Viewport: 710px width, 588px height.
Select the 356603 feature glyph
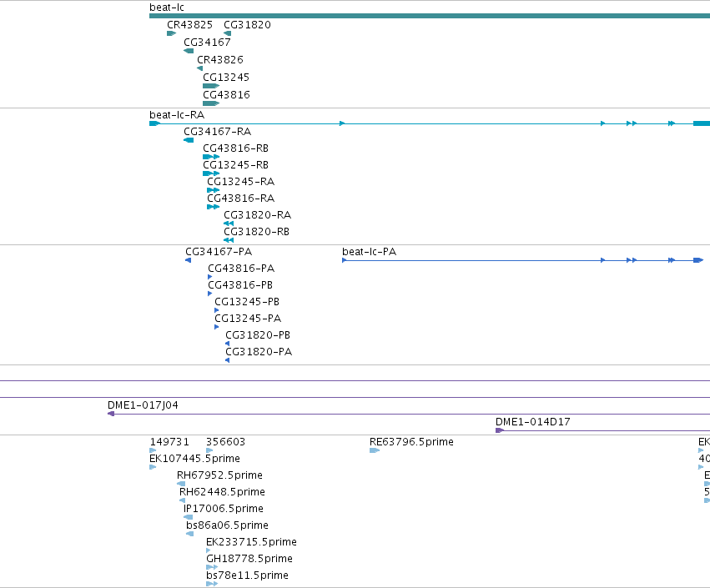(x=209, y=450)
